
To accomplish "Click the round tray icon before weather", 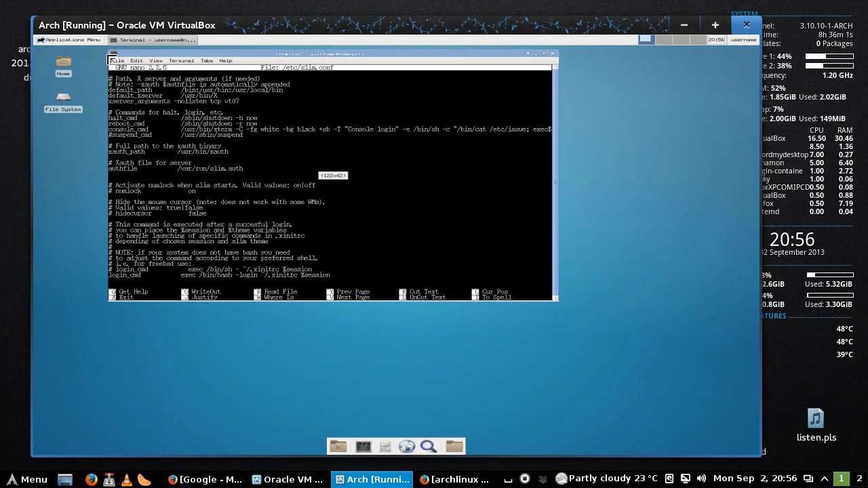I will pyautogui.click(x=526, y=479).
